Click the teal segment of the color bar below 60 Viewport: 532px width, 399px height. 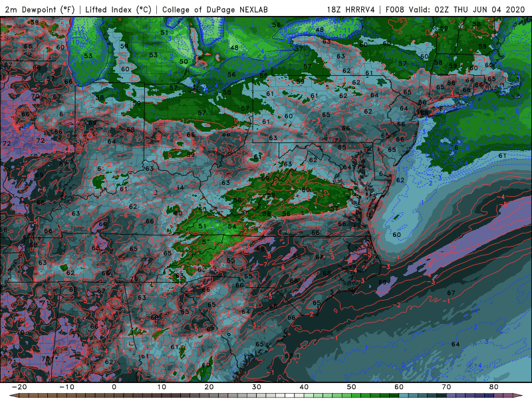point(404,396)
